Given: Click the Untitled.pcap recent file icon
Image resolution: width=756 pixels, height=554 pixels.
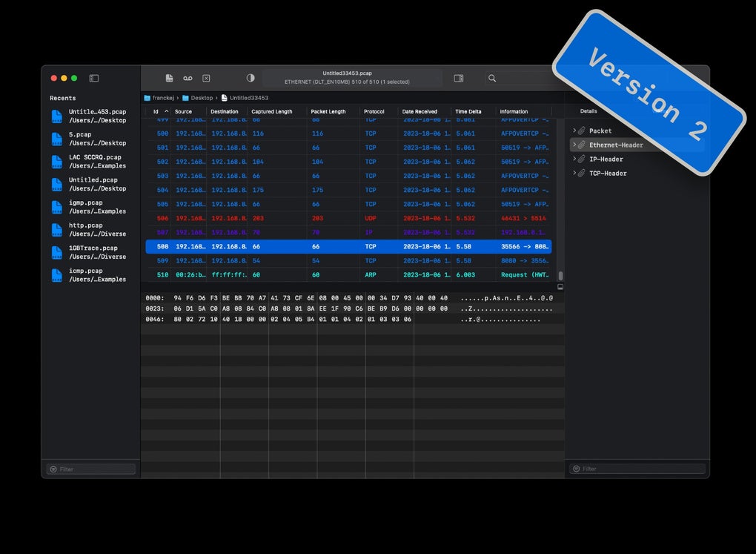Looking at the screenshot, I should [x=57, y=185].
